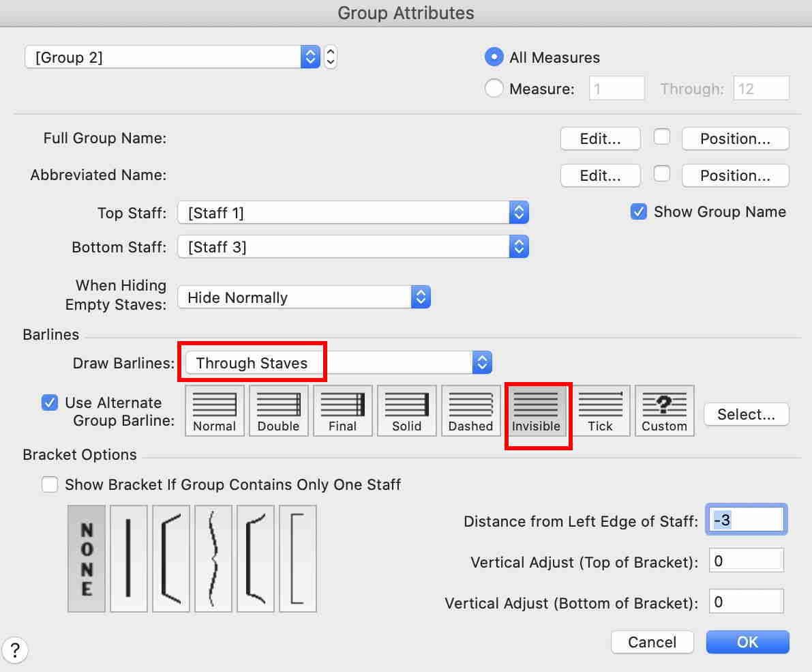
Task: Select the Measure radio button
Action: pyautogui.click(x=494, y=89)
